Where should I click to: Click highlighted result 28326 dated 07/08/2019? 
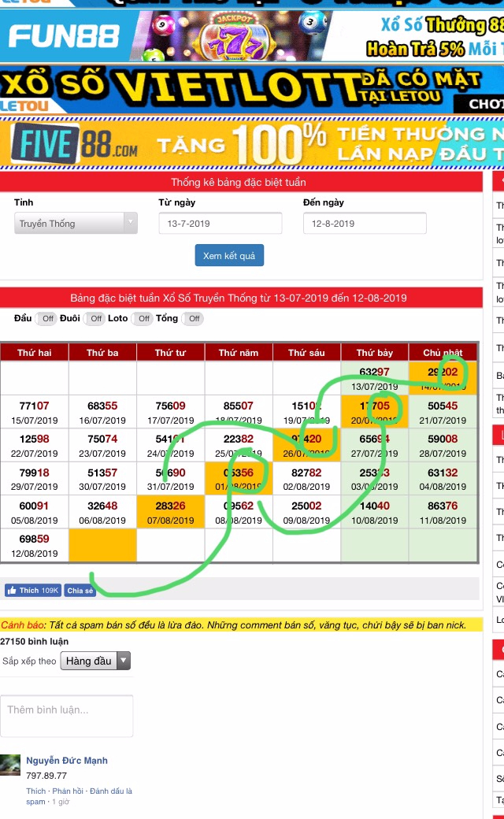pyautogui.click(x=170, y=506)
